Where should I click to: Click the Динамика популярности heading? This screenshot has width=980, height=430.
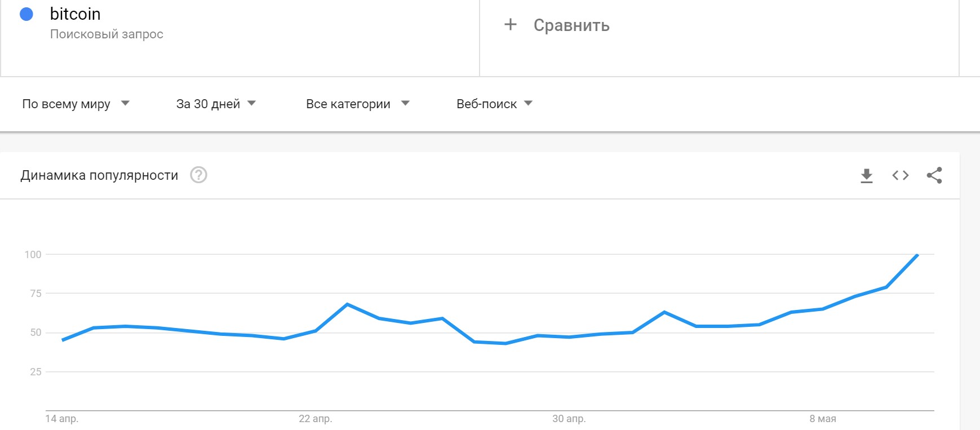tap(99, 175)
